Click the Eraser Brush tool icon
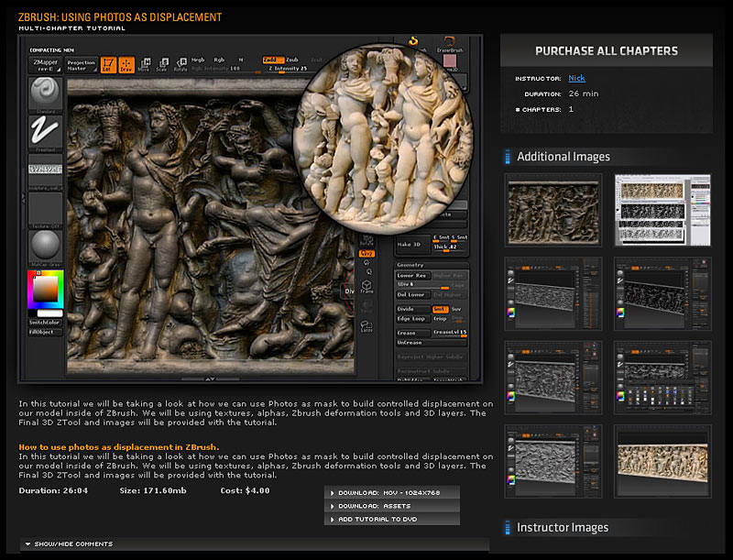The width and height of the screenshot is (733, 560). tap(449, 44)
